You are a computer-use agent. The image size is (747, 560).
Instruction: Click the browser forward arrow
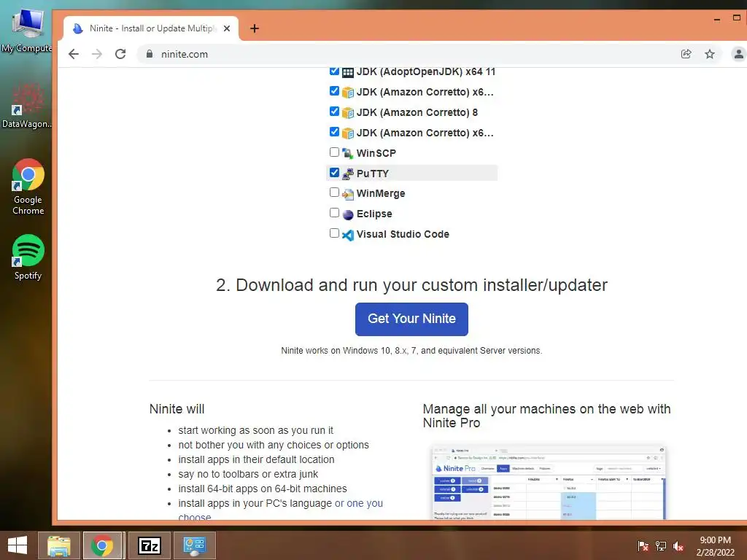[x=97, y=54]
